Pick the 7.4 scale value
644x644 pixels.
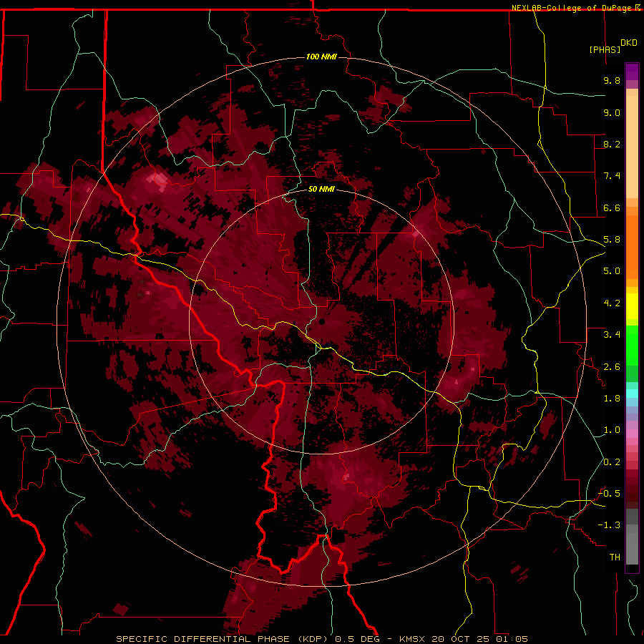tap(612, 176)
